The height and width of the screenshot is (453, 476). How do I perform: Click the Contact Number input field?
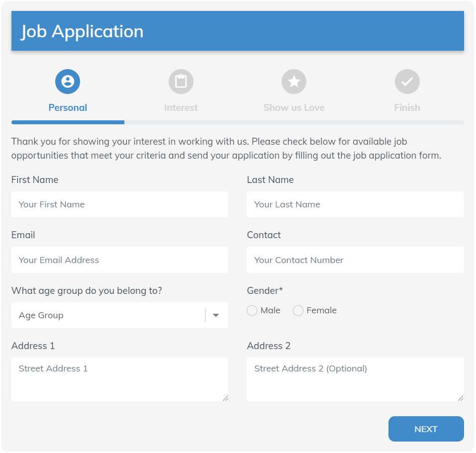click(355, 260)
